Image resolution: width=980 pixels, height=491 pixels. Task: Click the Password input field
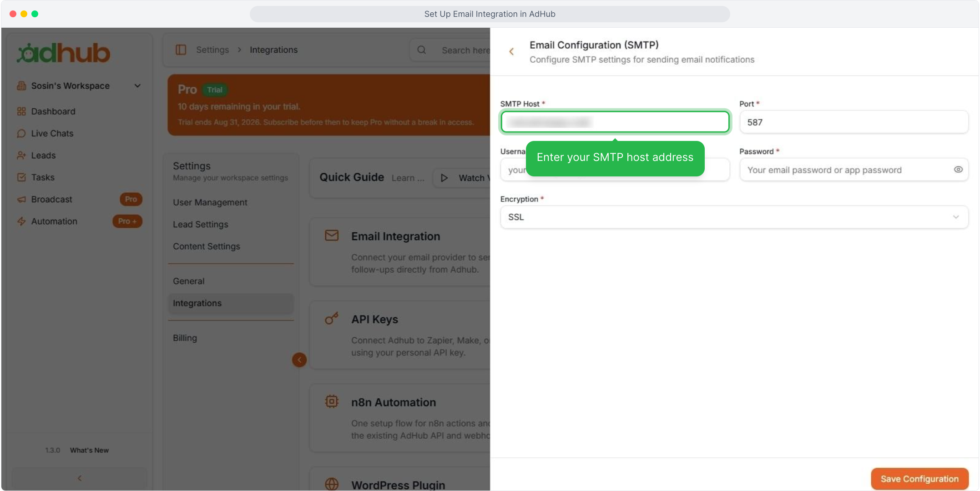pos(854,170)
